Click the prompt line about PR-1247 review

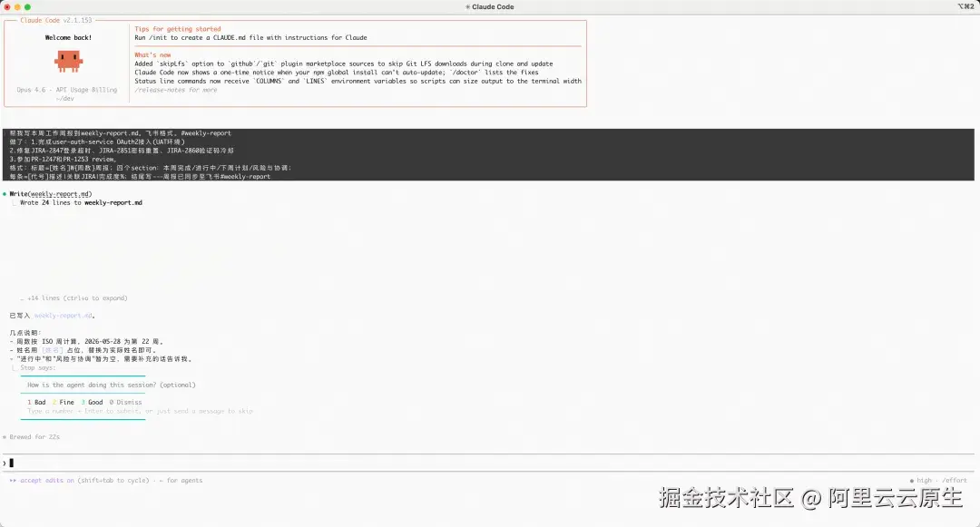pos(63,160)
